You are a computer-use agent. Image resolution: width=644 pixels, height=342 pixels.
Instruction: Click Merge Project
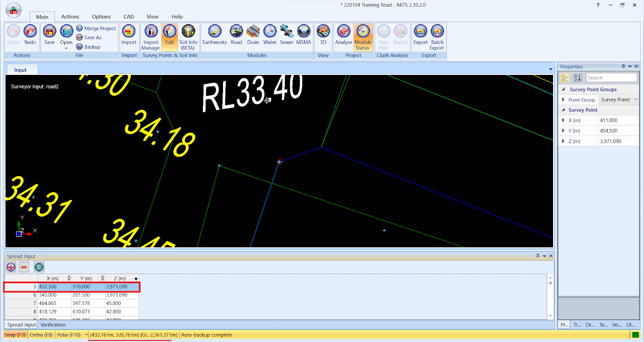[96, 28]
